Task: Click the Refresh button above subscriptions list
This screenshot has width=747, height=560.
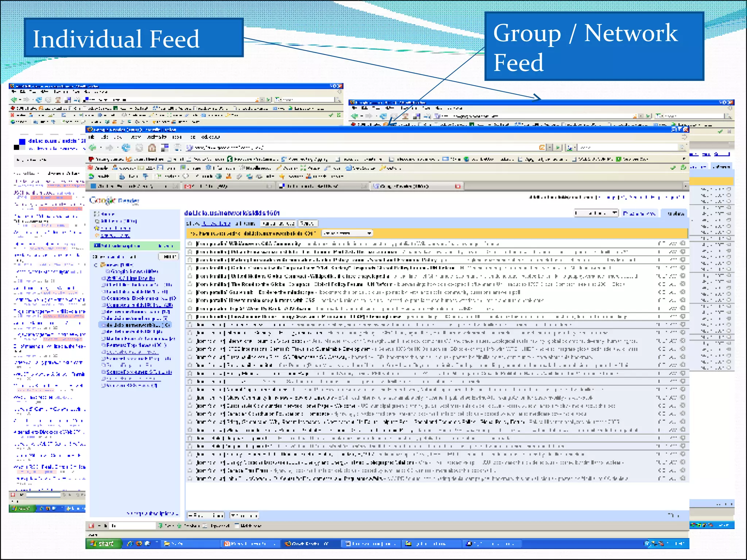Action: [x=168, y=257]
